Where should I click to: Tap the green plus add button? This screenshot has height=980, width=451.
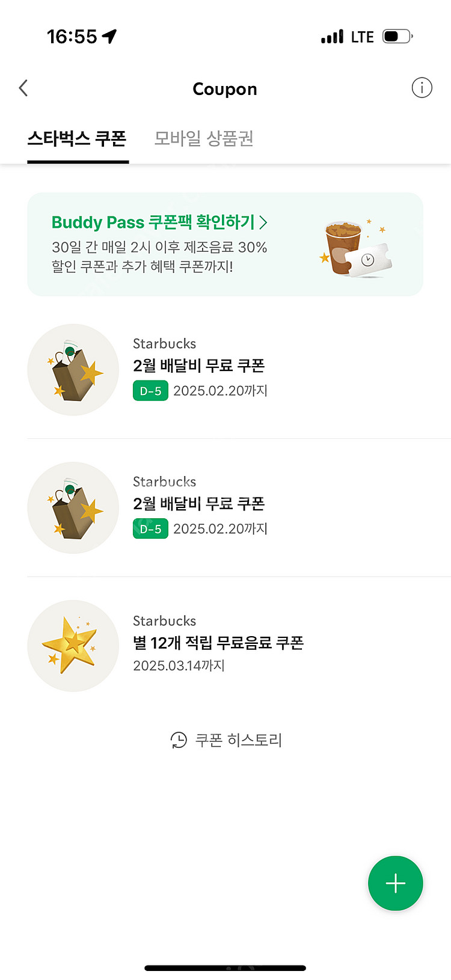395,883
